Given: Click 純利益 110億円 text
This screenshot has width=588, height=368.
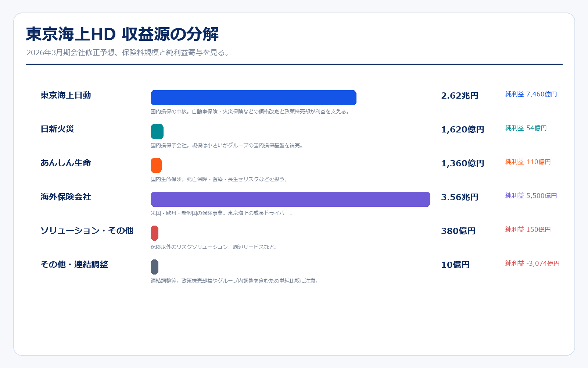Looking at the screenshot, I should click(x=528, y=162).
